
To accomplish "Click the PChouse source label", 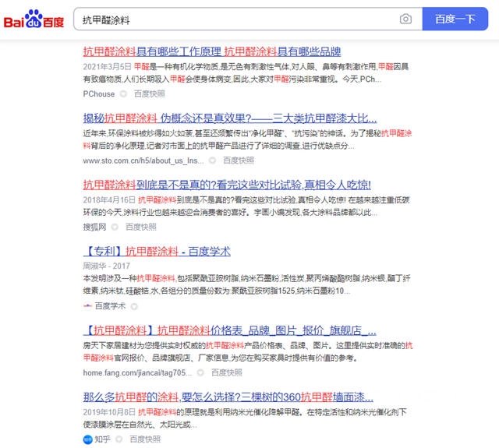I will (99, 93).
